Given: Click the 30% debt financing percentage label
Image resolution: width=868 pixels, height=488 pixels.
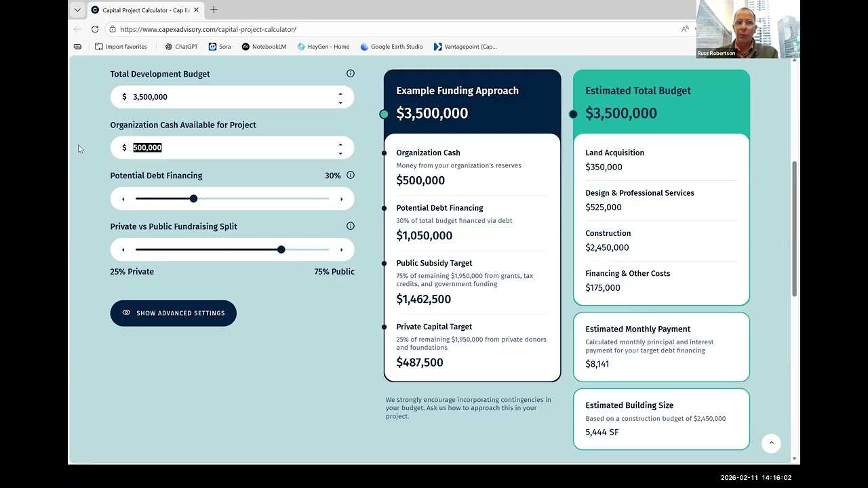Looking at the screenshot, I should point(332,176).
